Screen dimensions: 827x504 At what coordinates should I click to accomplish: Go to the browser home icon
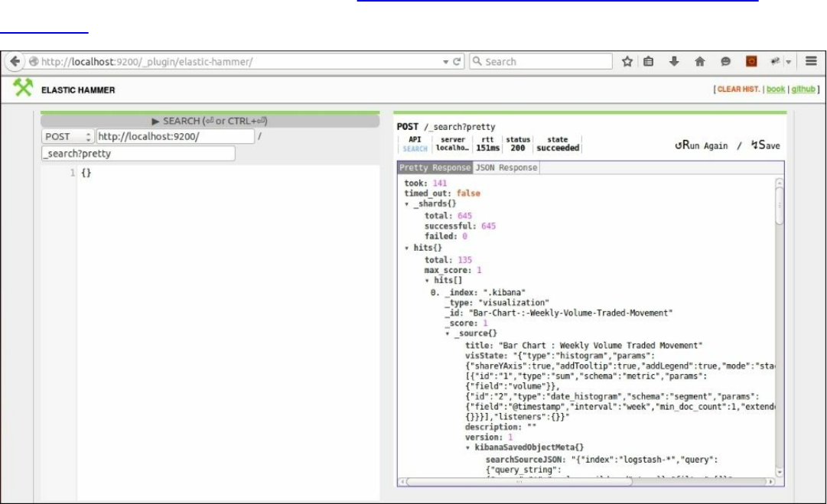pos(699,62)
